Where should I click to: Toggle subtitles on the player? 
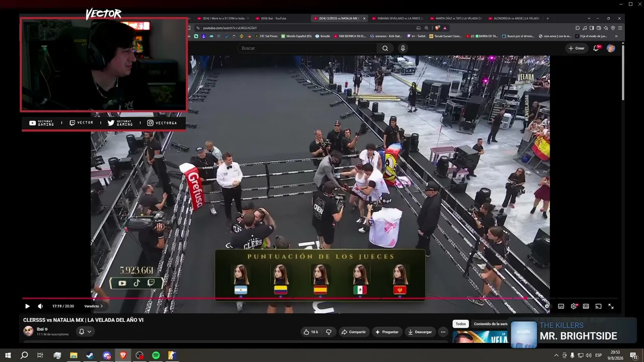(561, 306)
